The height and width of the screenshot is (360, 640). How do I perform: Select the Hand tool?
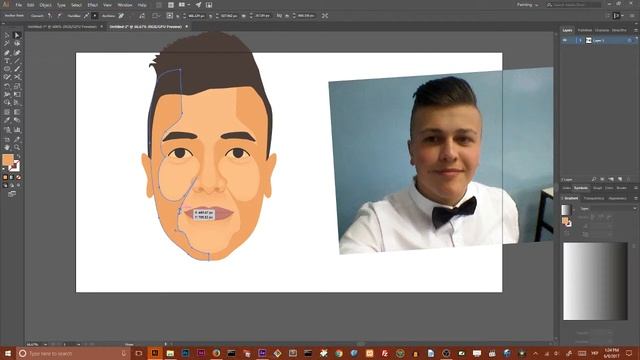pos(7,147)
